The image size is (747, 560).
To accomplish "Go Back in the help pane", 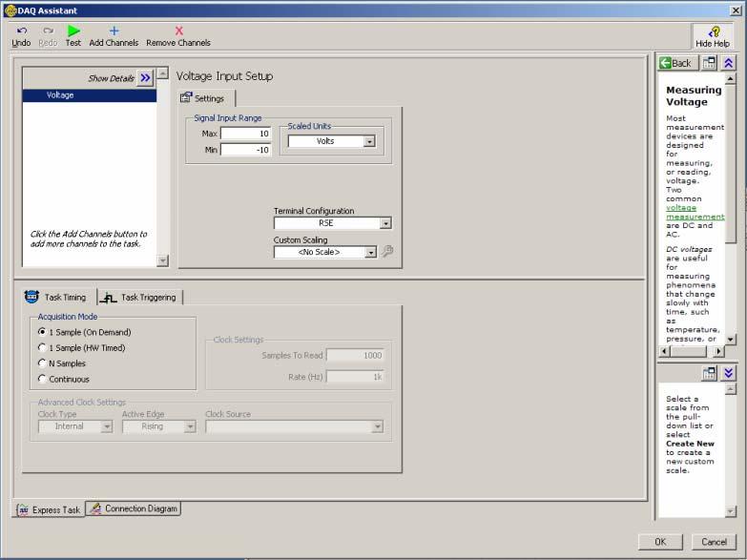I will (677, 63).
